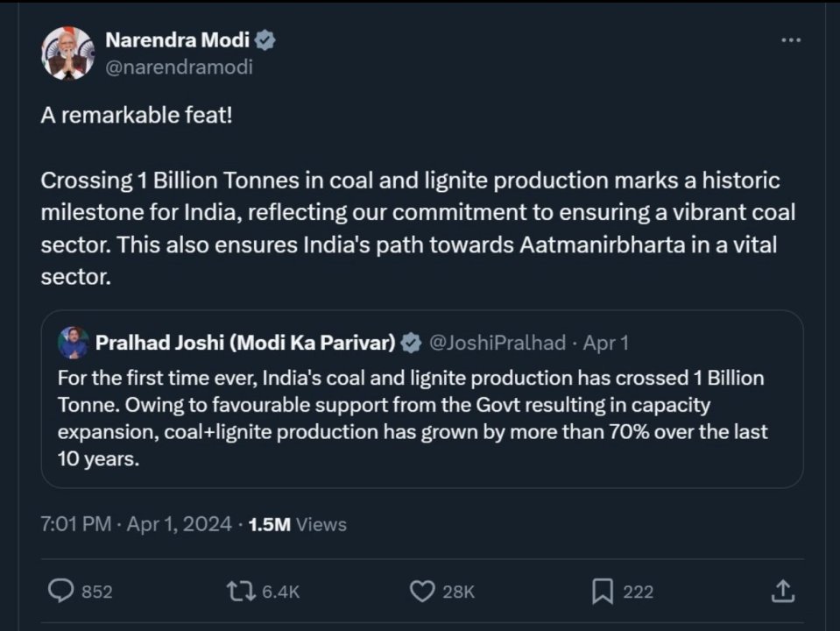Image resolution: width=840 pixels, height=631 pixels.
Task: Like the tweet with heart icon
Action: 423,592
